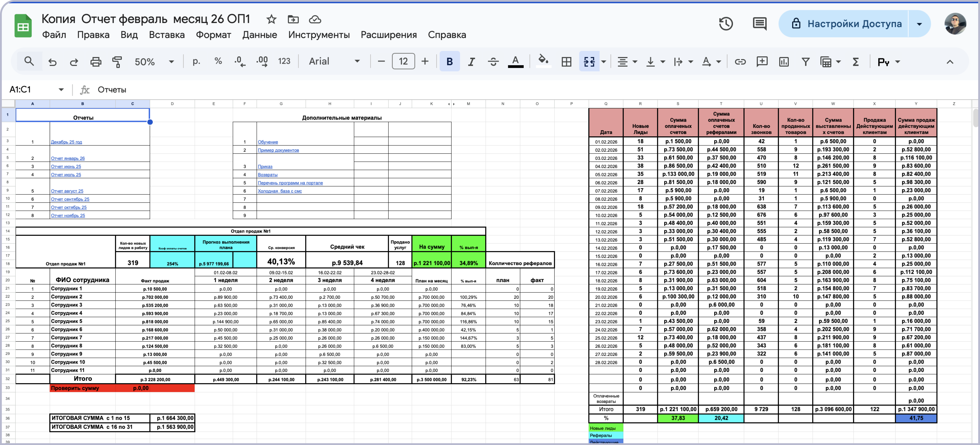Image resolution: width=980 pixels, height=445 pixels.
Task: Click the paint format roller icon
Action: [x=117, y=62]
